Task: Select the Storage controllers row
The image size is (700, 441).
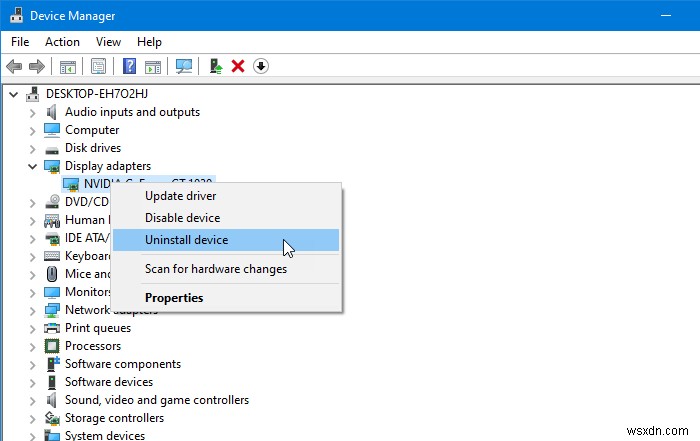Action: 114,418
